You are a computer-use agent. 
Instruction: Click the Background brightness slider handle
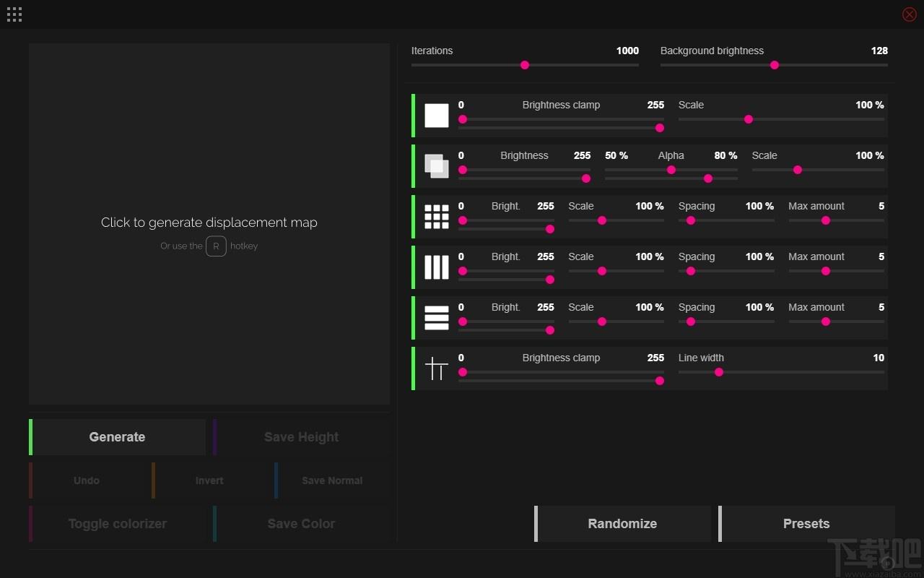pyautogui.click(x=775, y=65)
